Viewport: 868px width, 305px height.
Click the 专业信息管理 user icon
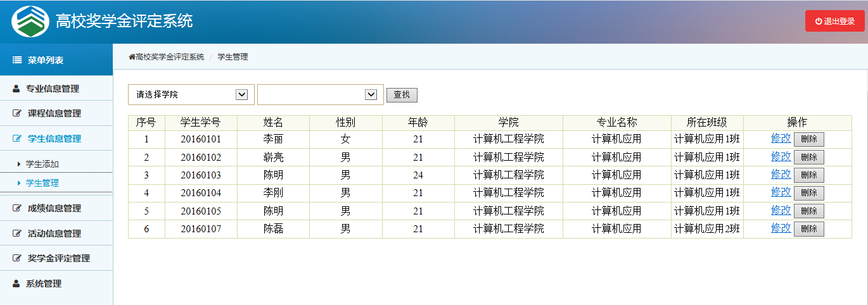coord(17,89)
